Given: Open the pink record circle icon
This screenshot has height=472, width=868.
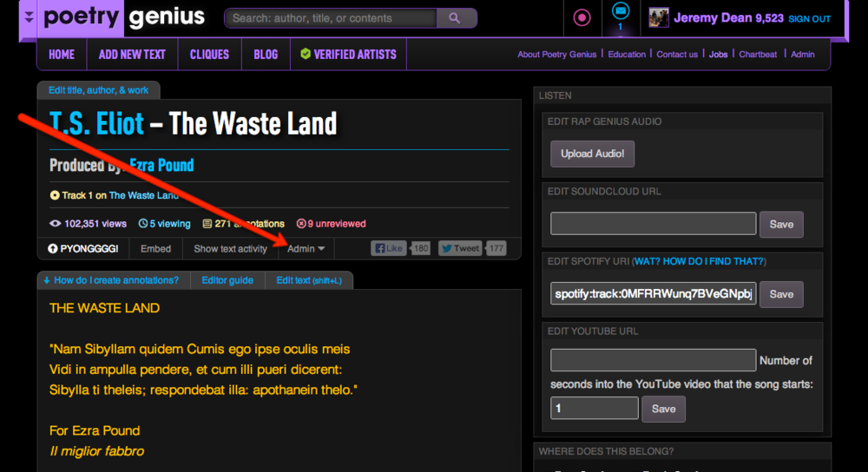Looking at the screenshot, I should point(582,18).
